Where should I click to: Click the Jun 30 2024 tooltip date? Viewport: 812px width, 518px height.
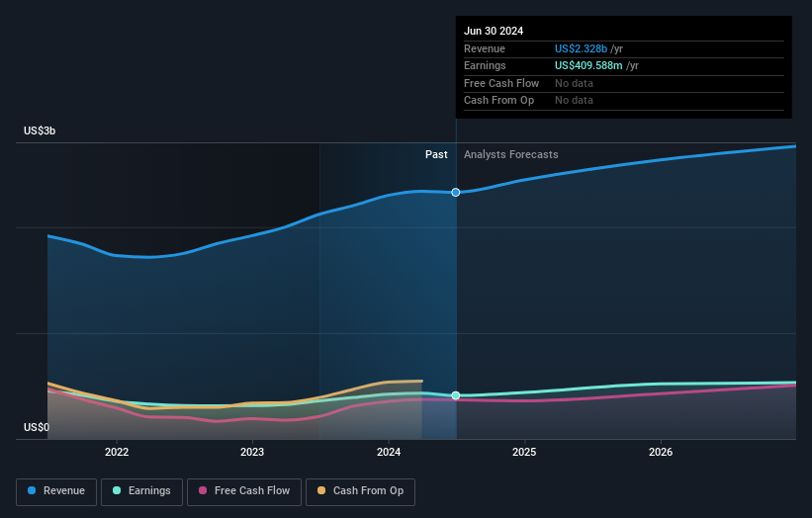coord(494,31)
